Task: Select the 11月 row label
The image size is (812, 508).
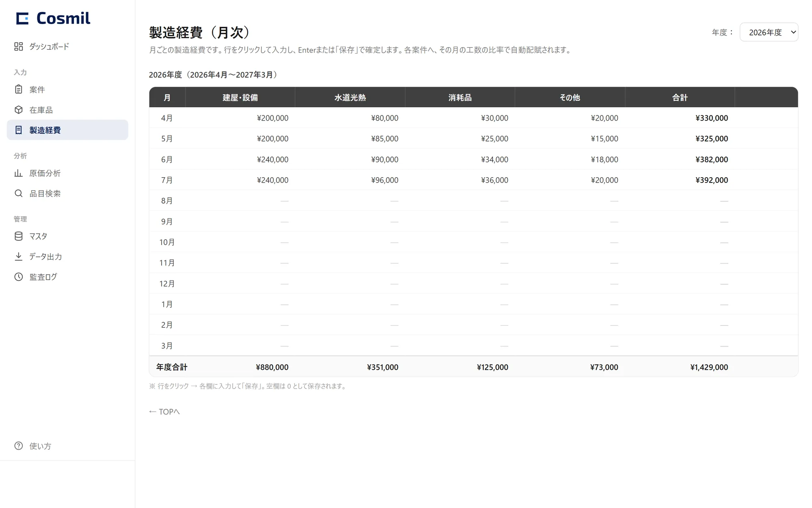Action: [x=167, y=263]
